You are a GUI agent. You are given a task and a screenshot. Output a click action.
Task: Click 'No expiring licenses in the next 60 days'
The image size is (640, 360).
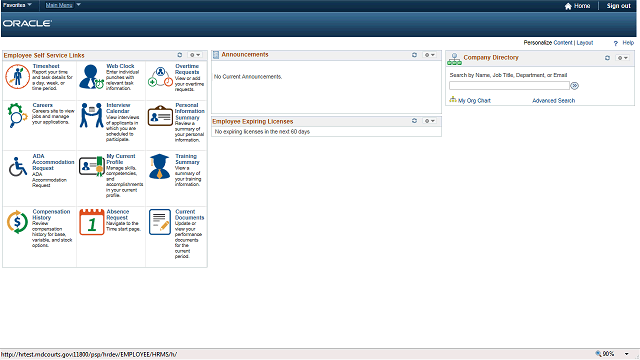[262, 132]
